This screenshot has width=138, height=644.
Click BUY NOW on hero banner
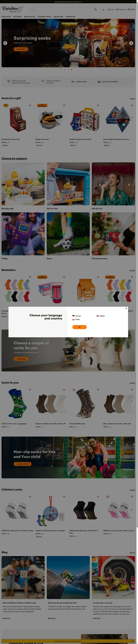(21, 49)
